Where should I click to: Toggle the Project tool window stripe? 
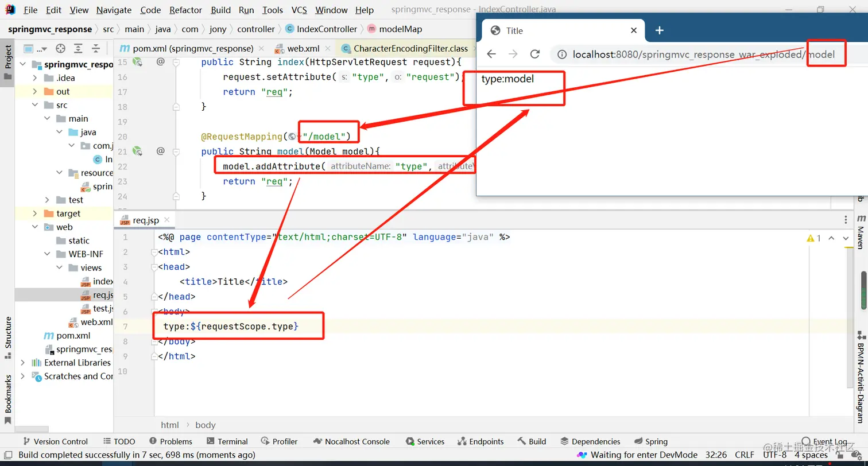7,62
